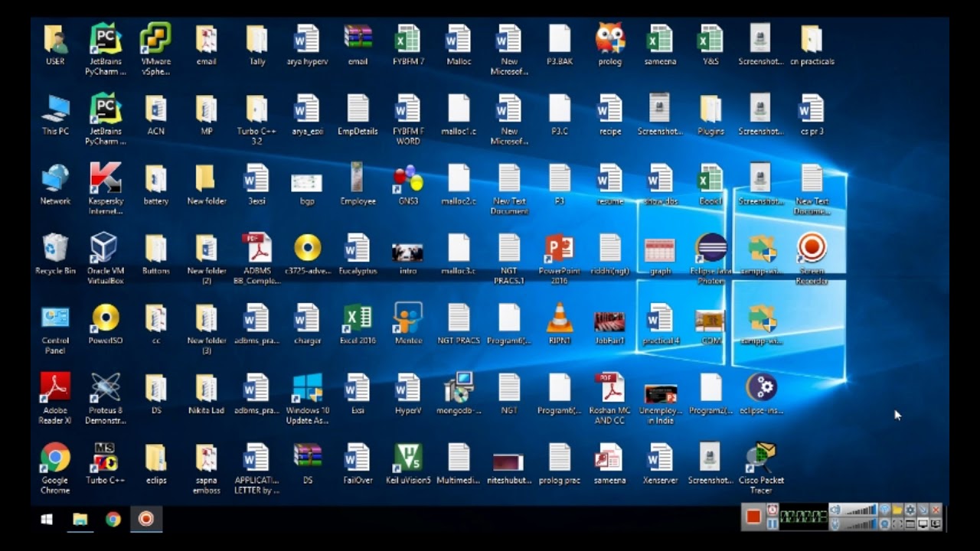Select the prolog owl icon
The image size is (980, 551).
610,44
